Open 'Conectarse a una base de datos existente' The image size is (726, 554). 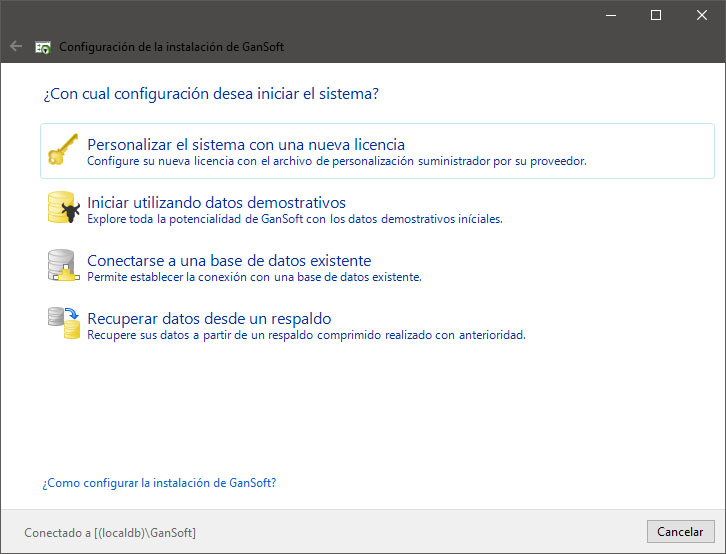tap(229, 261)
